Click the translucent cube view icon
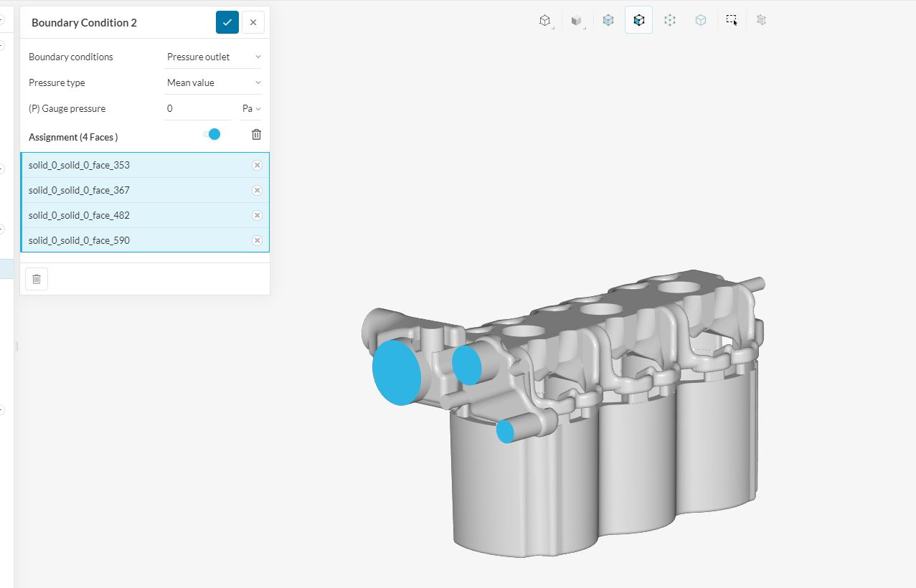Screen dimensions: 916x588 click(701, 21)
